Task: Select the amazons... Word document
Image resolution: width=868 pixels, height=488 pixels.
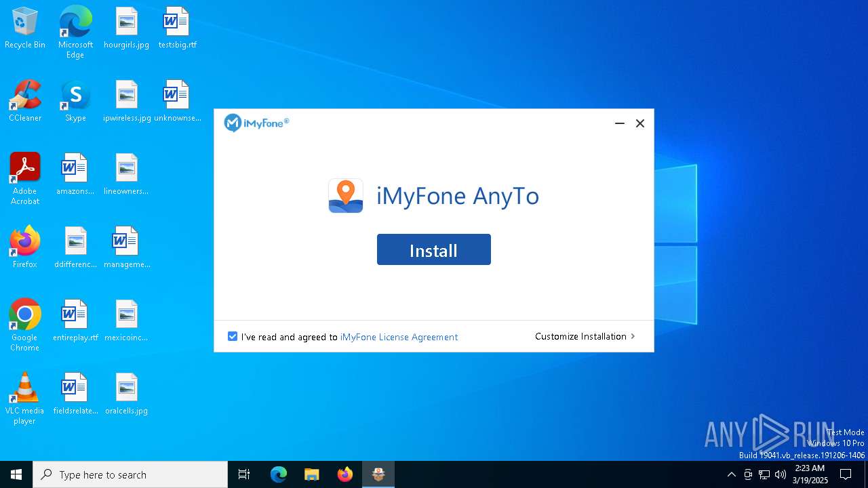Action: [75, 175]
